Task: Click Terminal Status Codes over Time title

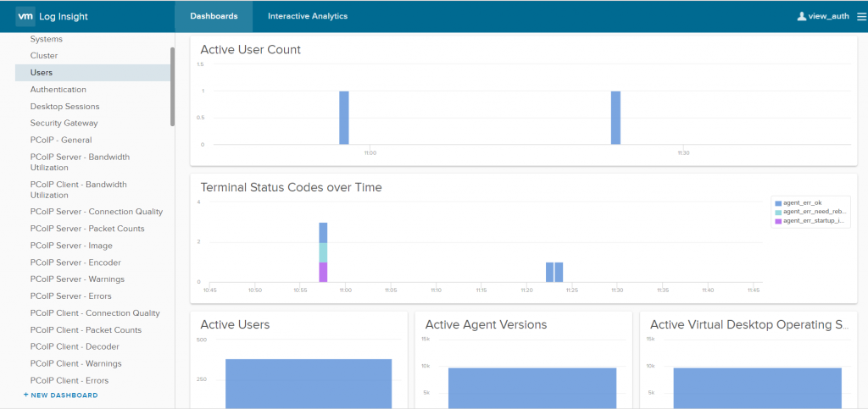Action: click(292, 187)
